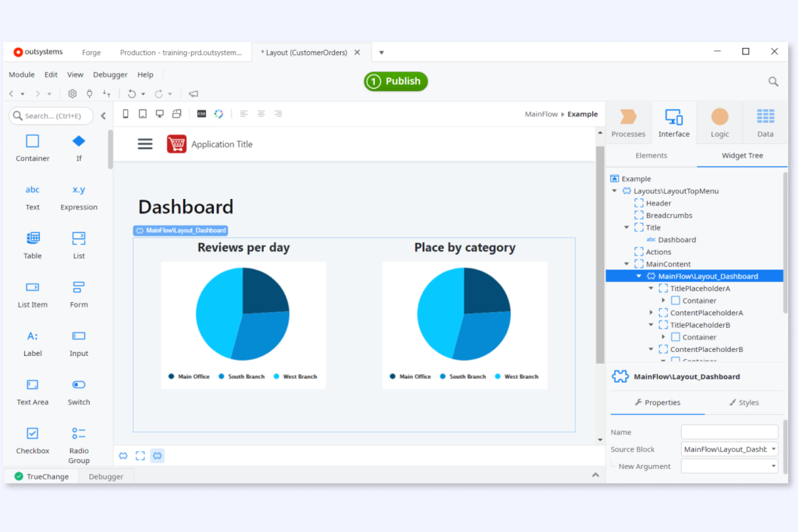Click the Publish button
The height and width of the screenshot is (532, 798).
395,81
